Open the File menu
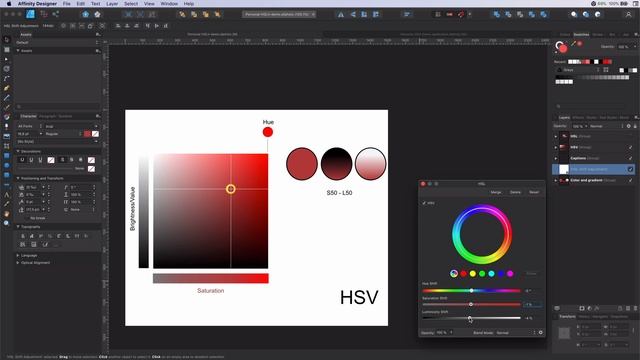The height and width of the screenshot is (360, 640). pos(67,4)
